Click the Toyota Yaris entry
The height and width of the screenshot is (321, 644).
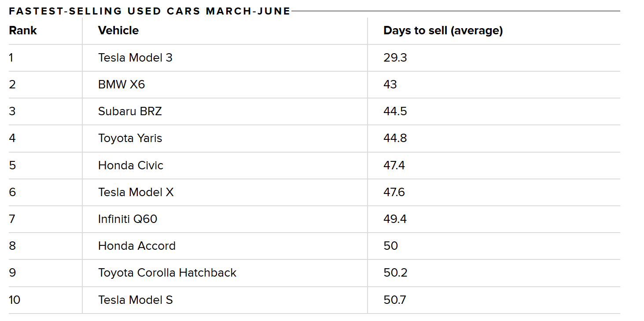pyautogui.click(x=130, y=138)
